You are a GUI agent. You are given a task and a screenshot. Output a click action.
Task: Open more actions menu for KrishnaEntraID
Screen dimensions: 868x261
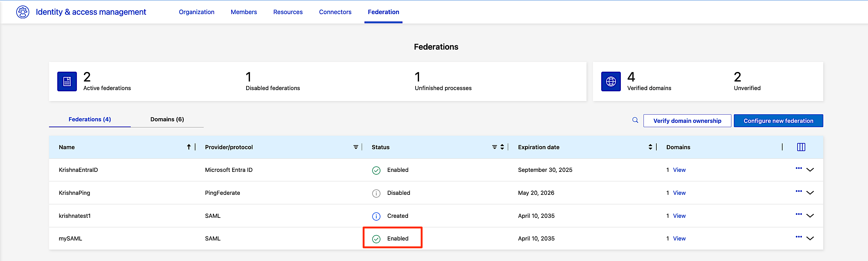point(798,168)
